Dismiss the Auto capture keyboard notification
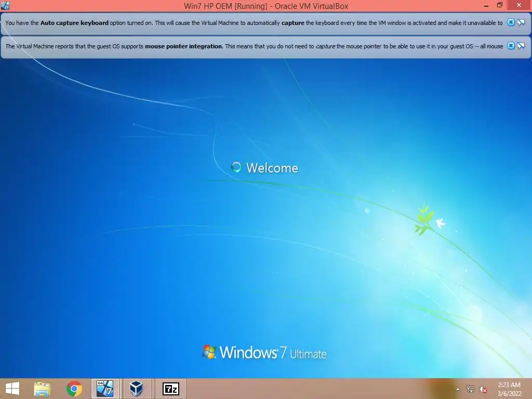Viewport: 532px width, 399px height. point(511,22)
